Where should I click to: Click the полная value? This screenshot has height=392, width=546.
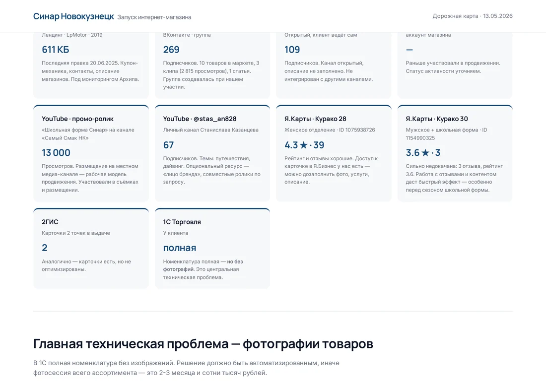[x=180, y=248]
